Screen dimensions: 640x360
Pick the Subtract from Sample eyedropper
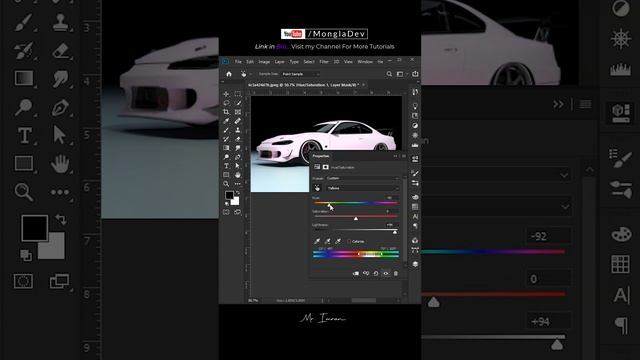pyautogui.click(x=338, y=241)
